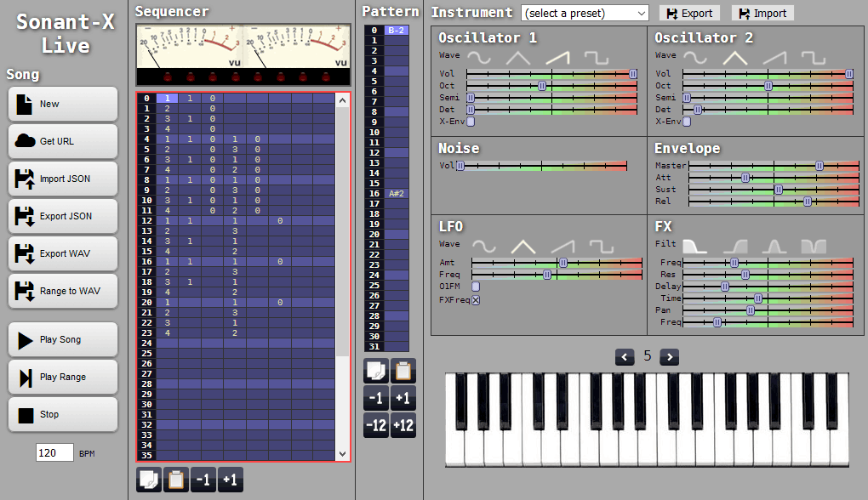The height and width of the screenshot is (500, 868).
Task: Transpose pattern up one semitone
Action: [403, 398]
